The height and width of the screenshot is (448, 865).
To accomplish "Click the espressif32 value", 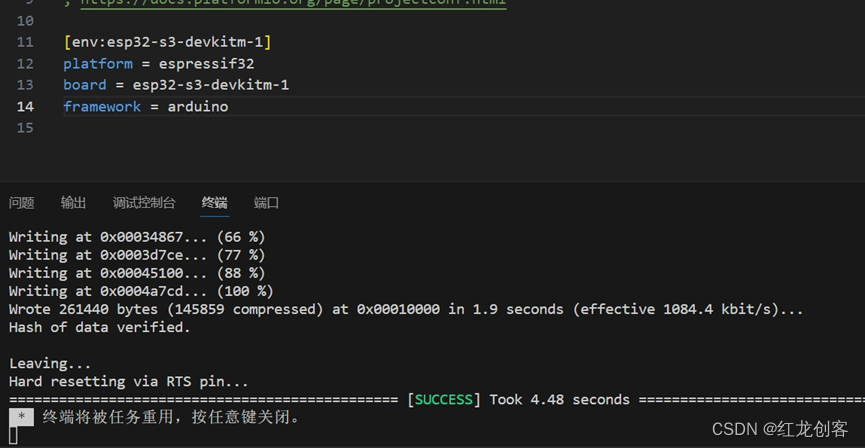I will [206, 64].
